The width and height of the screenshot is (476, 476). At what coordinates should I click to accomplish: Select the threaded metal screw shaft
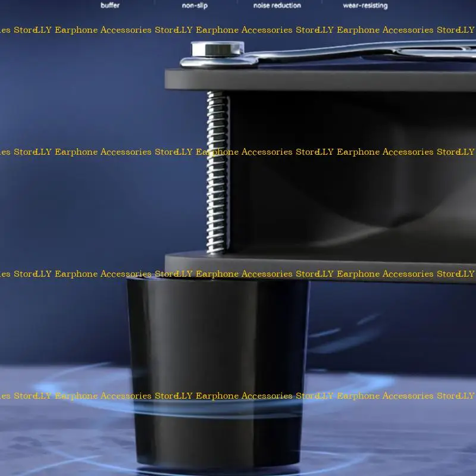(218, 173)
